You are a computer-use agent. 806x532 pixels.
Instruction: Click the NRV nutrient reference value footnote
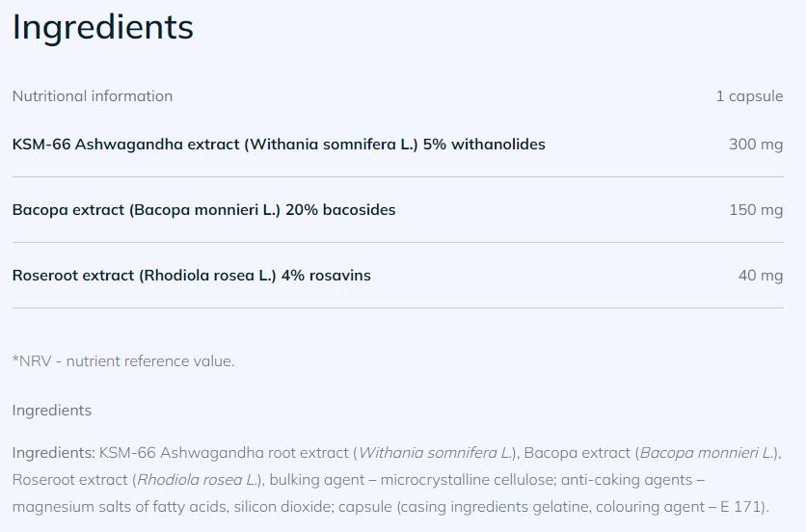pos(123,361)
